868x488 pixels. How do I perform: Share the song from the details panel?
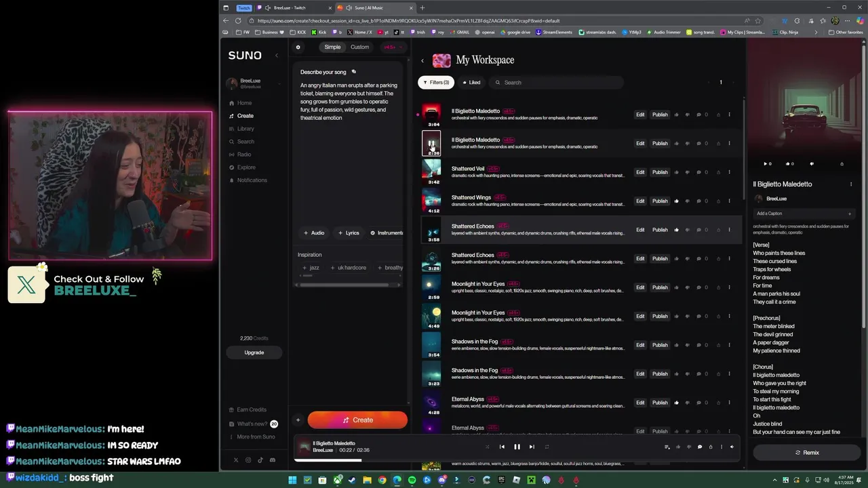point(842,163)
